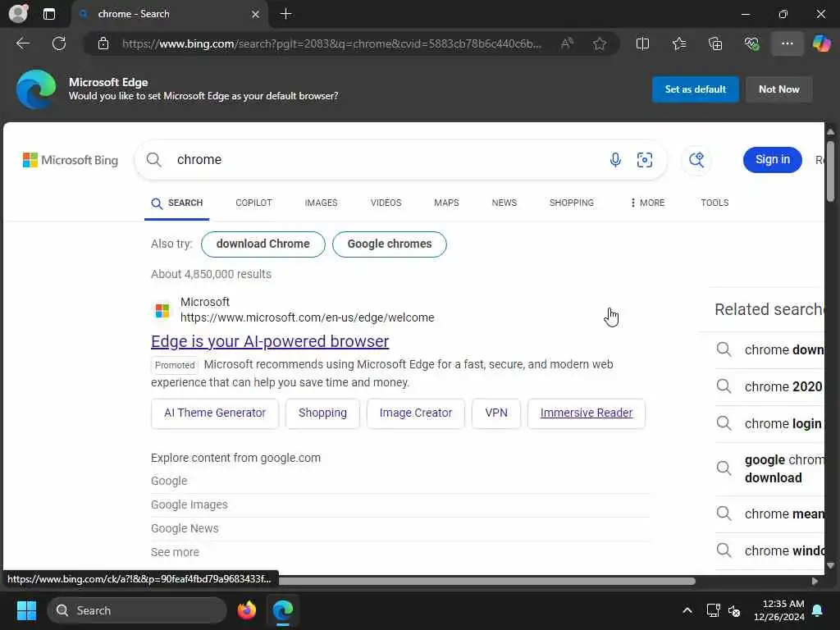Click the taskbar Search box
This screenshot has width=840, height=630.
point(137,610)
